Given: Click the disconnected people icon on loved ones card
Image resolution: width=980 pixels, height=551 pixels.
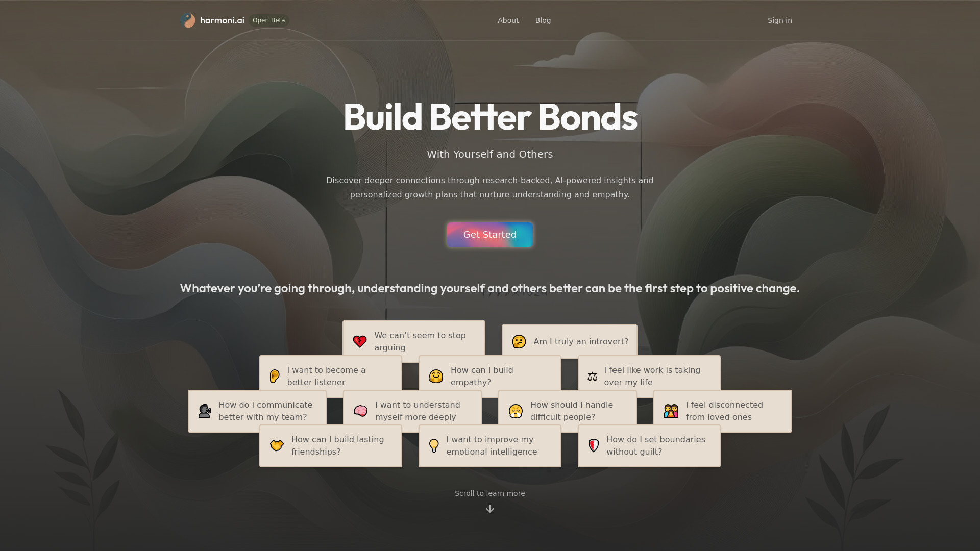Looking at the screenshot, I should (x=671, y=410).
